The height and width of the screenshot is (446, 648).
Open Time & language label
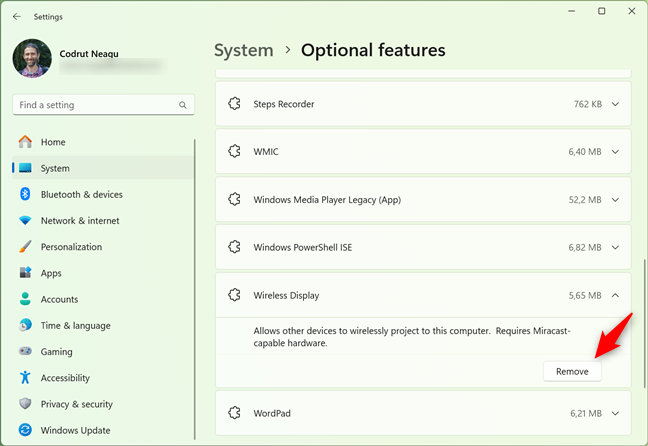(76, 326)
